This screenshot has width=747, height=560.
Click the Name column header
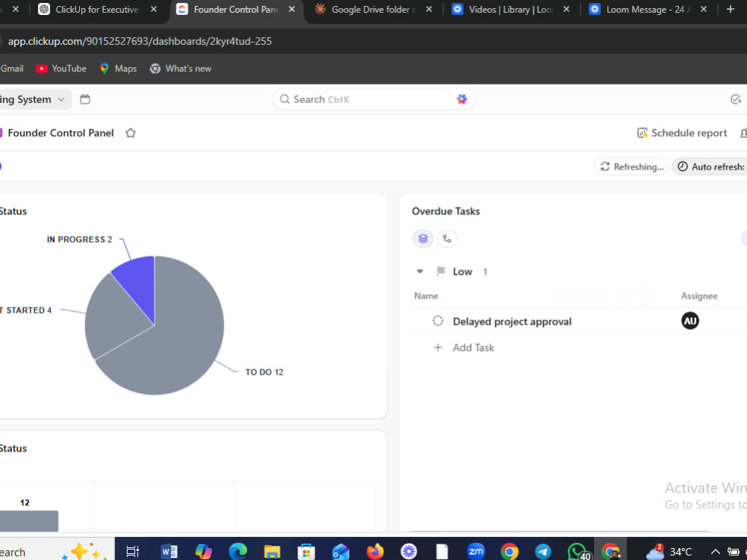click(x=426, y=296)
